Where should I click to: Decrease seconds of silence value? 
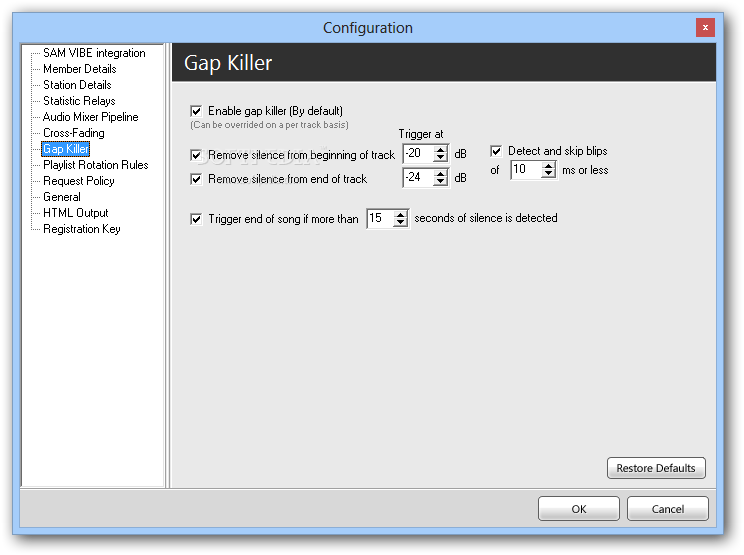click(x=401, y=222)
